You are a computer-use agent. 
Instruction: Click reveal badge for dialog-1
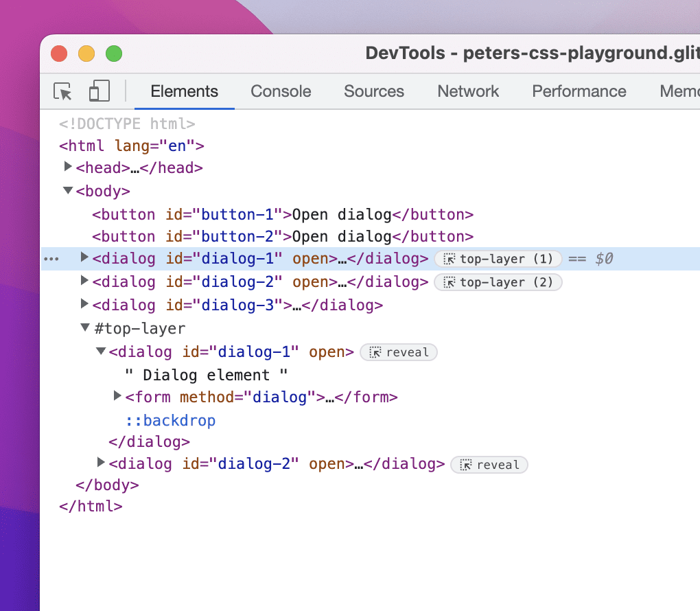point(399,352)
